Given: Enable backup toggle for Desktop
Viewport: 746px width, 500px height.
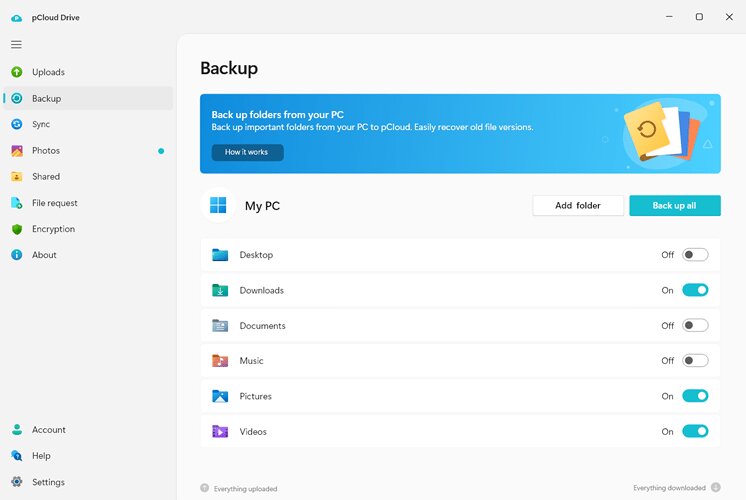Looking at the screenshot, I should point(695,255).
